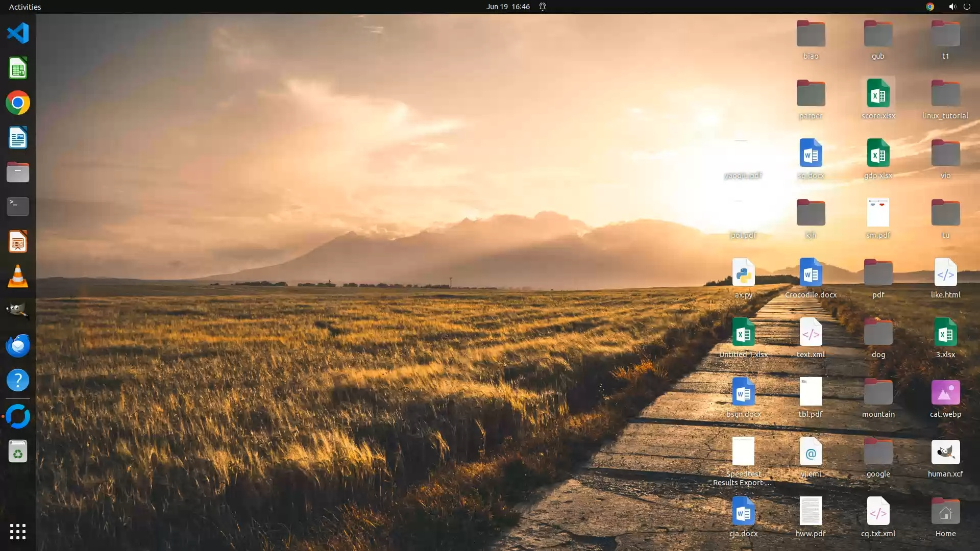
Task: Open system menu via power icon
Action: tap(967, 7)
